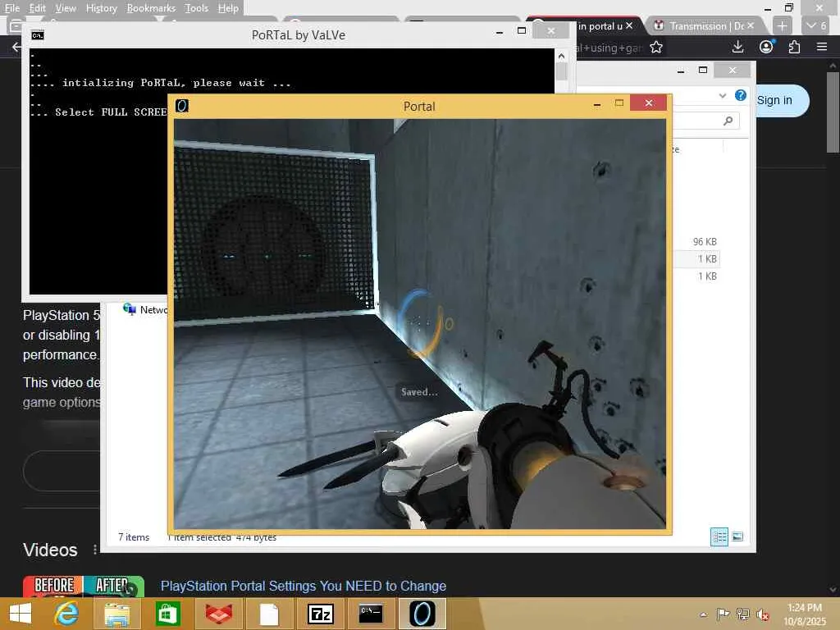Open the Firefox hamburger application menu
The image size is (840, 630).
coord(822,47)
